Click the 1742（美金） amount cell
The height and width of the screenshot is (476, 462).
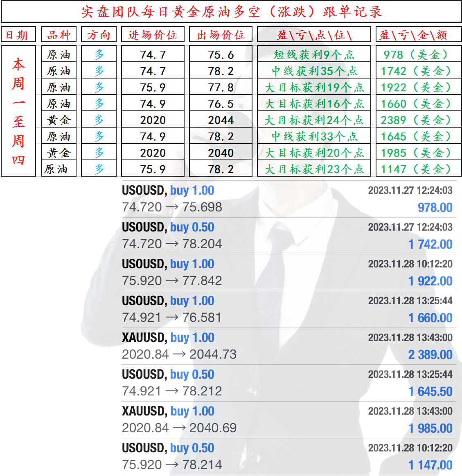point(419,71)
